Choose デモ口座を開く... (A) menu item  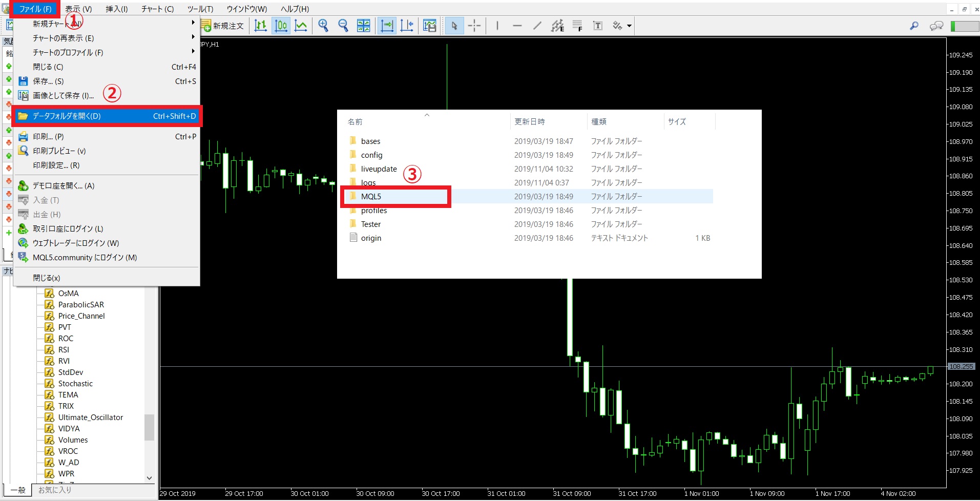pos(107,185)
